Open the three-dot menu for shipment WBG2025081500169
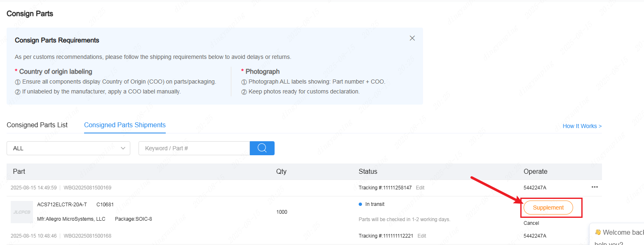This screenshot has width=644, height=245. pyautogui.click(x=595, y=187)
